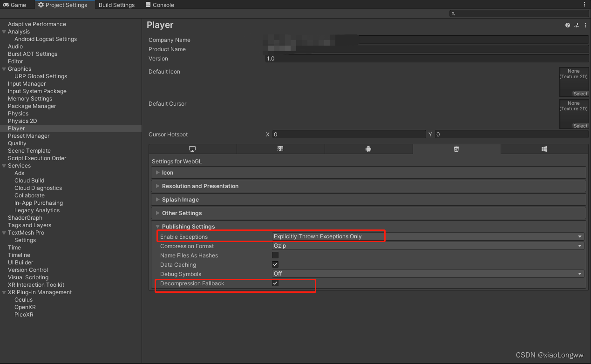
Task: Open the window three-dot menu at top right
Action: coord(584,4)
